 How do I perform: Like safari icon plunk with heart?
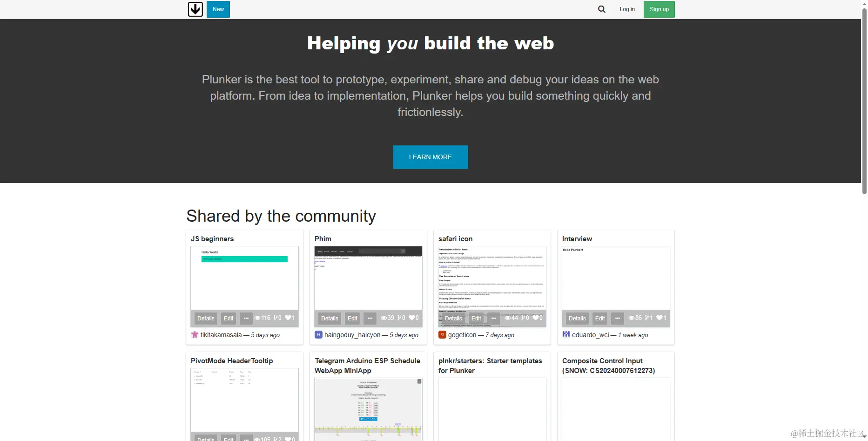[535, 318]
